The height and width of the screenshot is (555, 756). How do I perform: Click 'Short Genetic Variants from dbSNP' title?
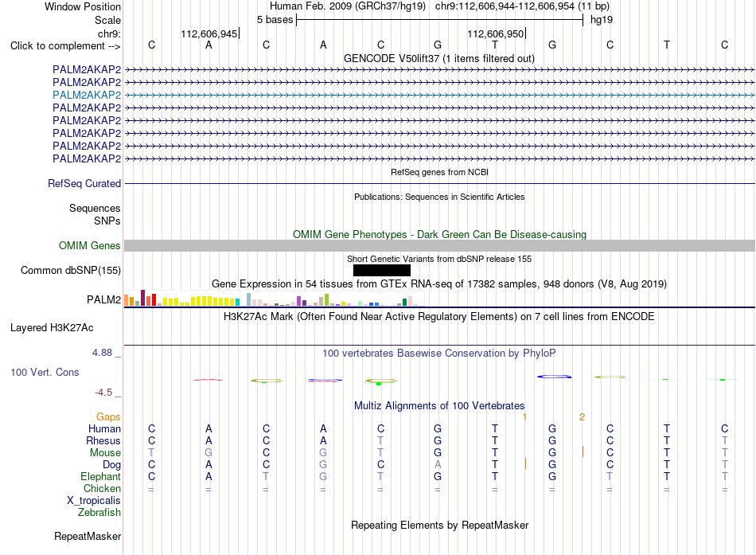[439, 259]
